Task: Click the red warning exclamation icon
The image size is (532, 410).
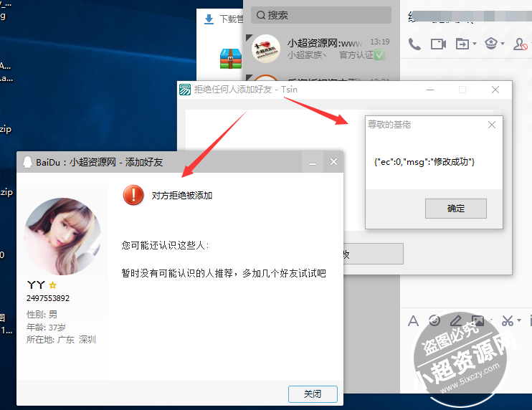Action: (x=133, y=195)
